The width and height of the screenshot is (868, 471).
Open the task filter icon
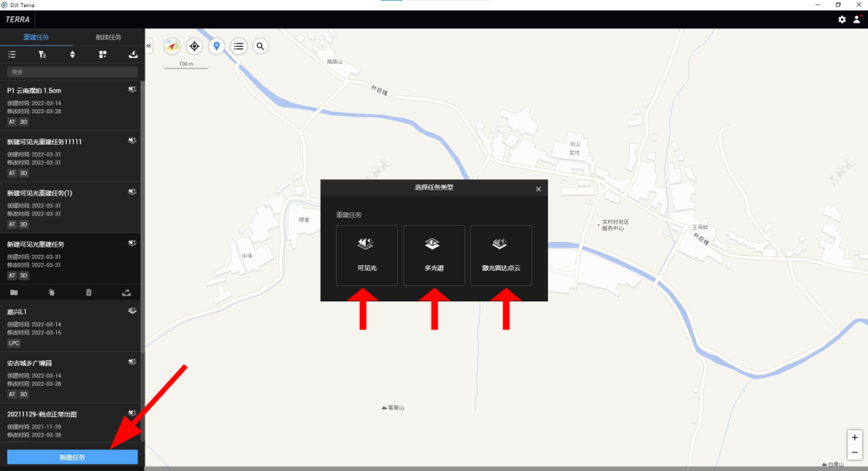(x=42, y=54)
